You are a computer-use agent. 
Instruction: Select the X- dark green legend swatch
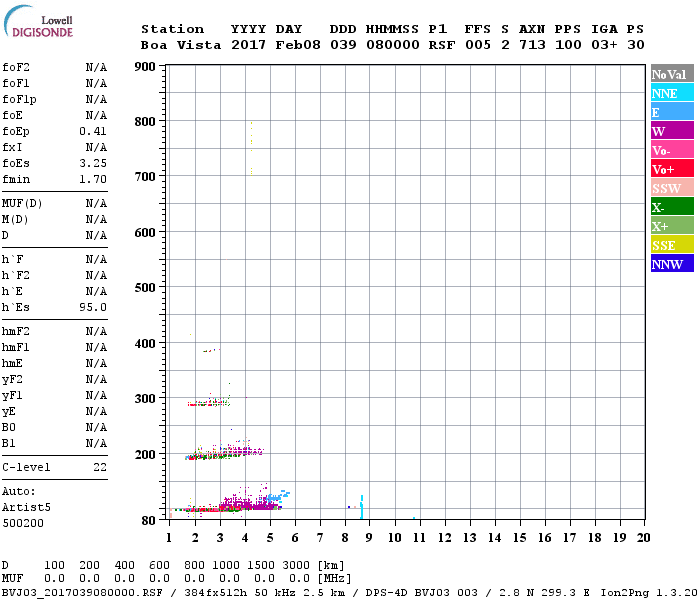[672, 207]
